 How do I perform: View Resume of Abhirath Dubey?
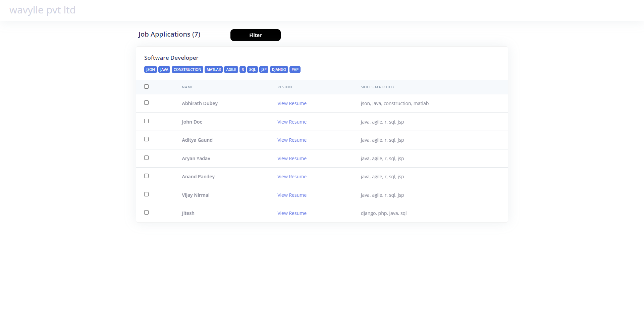click(x=292, y=103)
